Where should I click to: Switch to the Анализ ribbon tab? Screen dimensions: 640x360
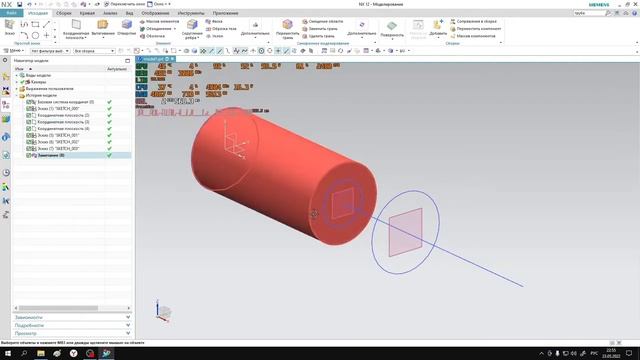pos(110,13)
